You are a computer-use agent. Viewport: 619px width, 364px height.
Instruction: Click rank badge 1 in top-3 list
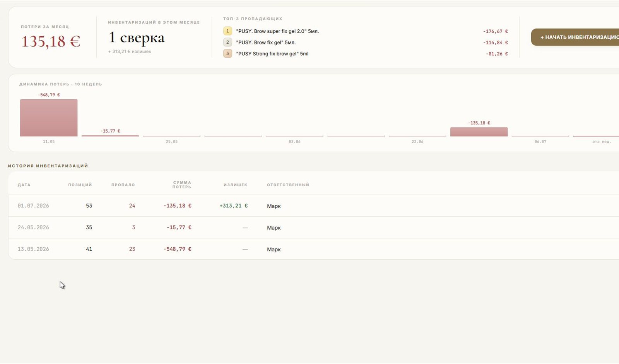coord(227,31)
